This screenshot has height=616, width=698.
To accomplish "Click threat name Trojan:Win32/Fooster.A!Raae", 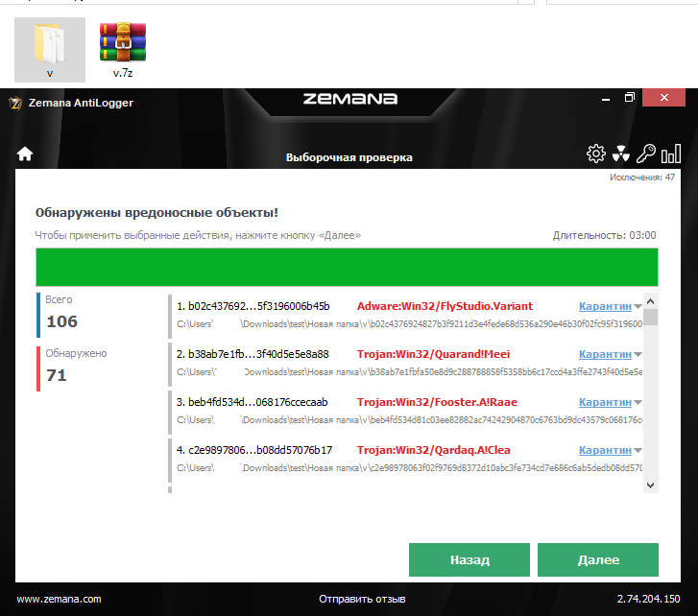I will [437, 402].
